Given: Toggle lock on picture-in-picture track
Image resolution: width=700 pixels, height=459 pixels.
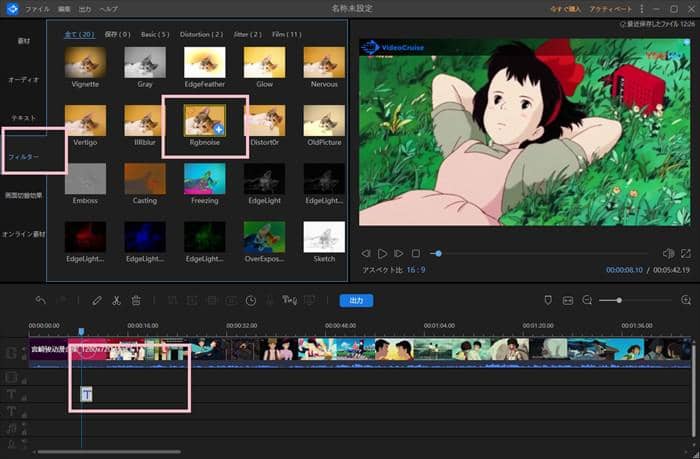Looking at the screenshot, I should 24,380.
